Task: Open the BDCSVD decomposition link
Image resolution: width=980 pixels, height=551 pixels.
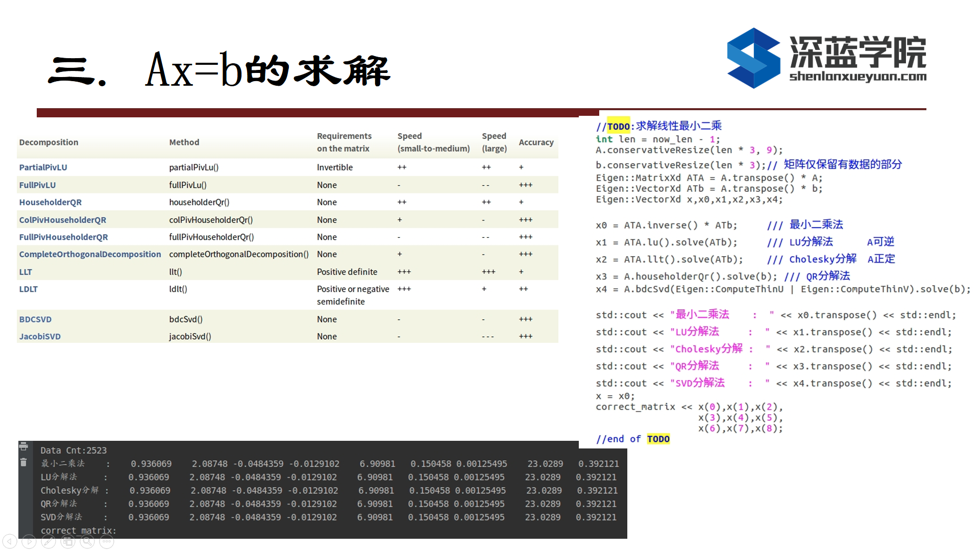Action: pyautogui.click(x=35, y=319)
